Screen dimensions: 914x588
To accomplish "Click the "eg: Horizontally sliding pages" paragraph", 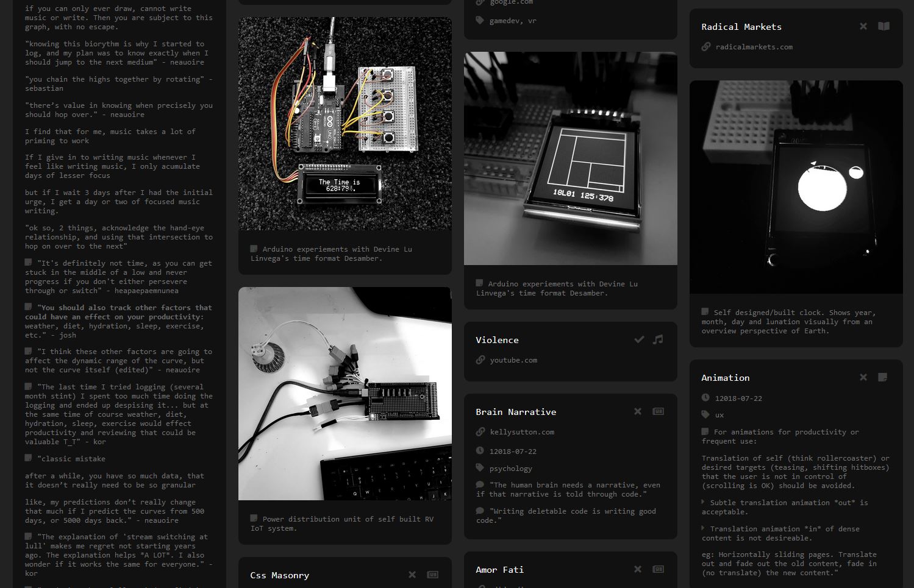I will (789, 564).
